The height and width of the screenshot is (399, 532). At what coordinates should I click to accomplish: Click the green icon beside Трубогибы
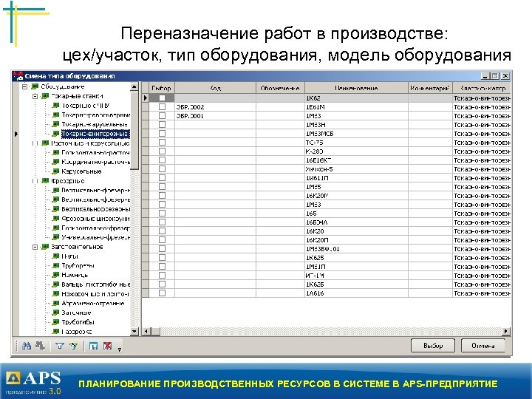[55, 322]
